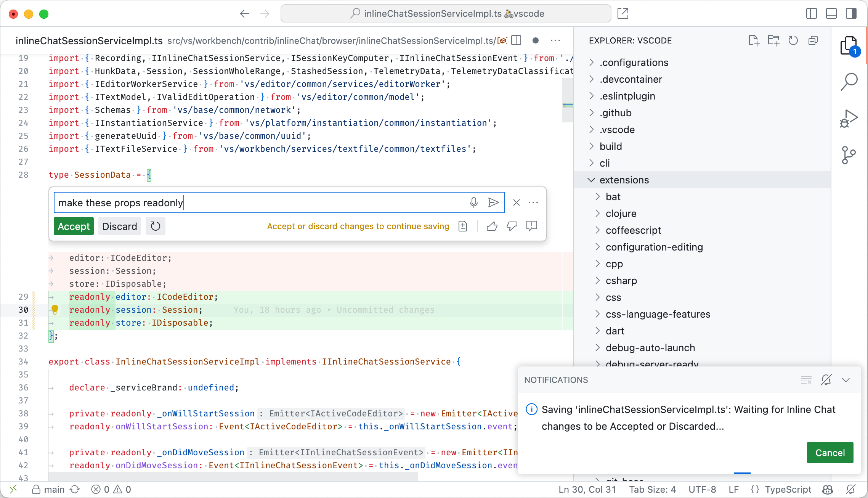Open Search in the activity bar
This screenshot has height=498, width=868.
pyautogui.click(x=849, y=81)
